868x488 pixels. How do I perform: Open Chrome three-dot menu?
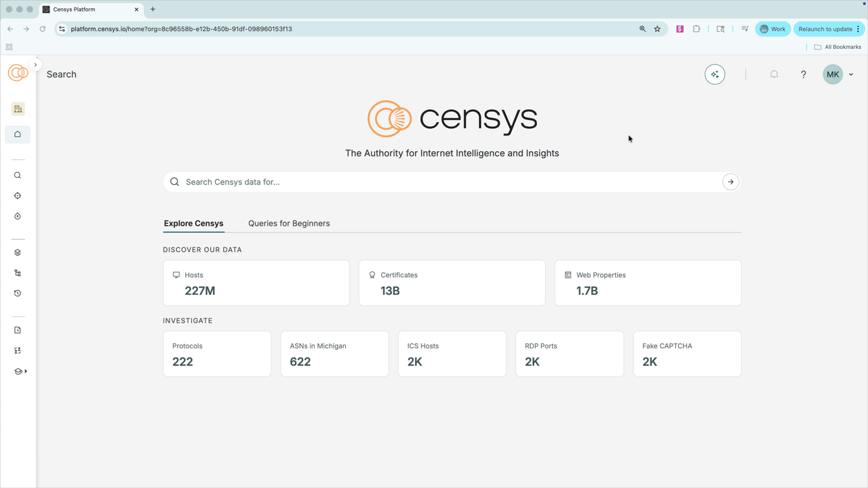coord(858,29)
